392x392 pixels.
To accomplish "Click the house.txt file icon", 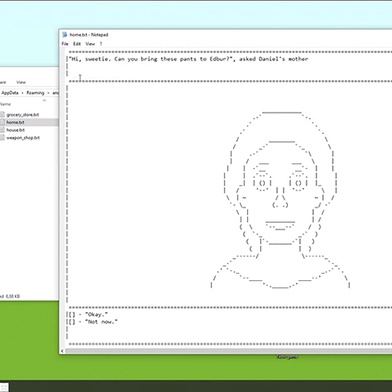I will click(x=2, y=130).
